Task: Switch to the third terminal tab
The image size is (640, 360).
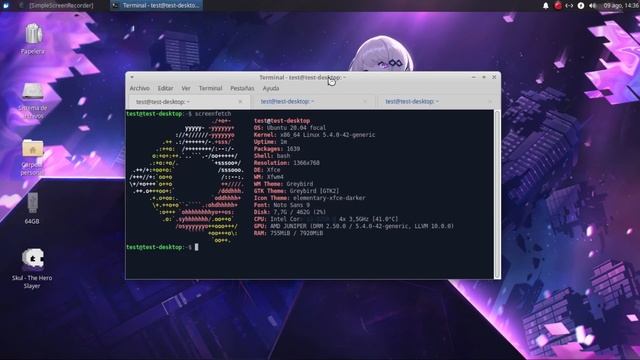Action: [x=438, y=102]
